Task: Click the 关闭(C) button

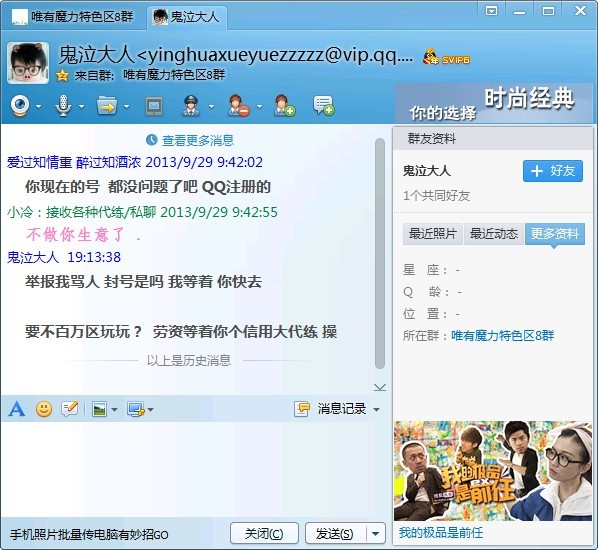Action: pyautogui.click(x=264, y=533)
